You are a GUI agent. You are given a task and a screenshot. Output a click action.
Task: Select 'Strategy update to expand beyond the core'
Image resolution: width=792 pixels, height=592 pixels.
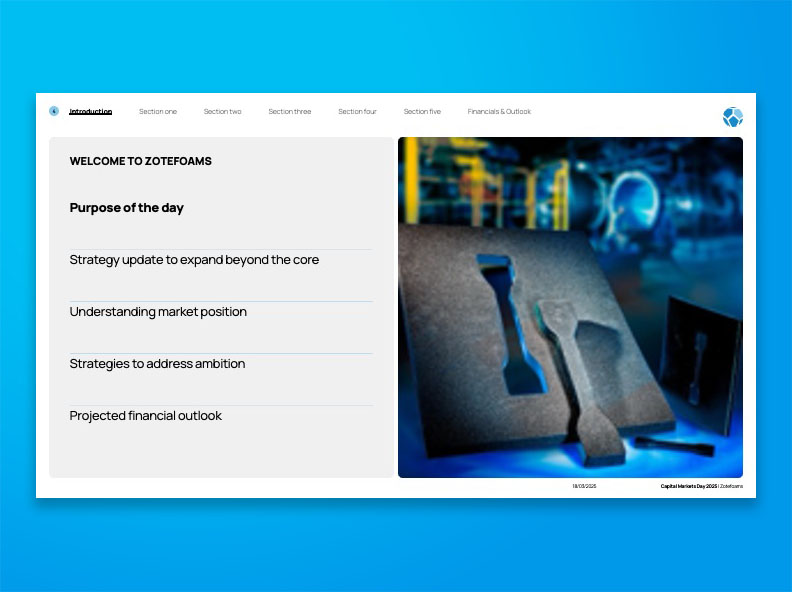click(x=194, y=260)
